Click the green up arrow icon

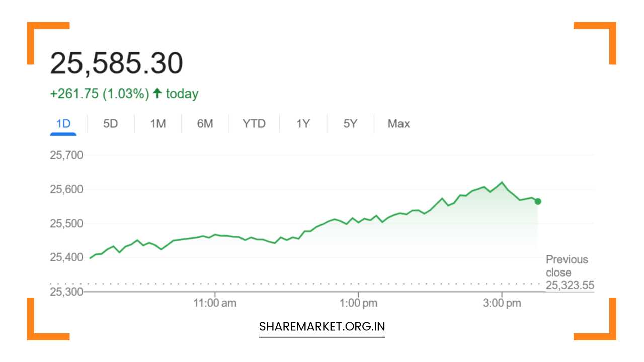pos(157,94)
